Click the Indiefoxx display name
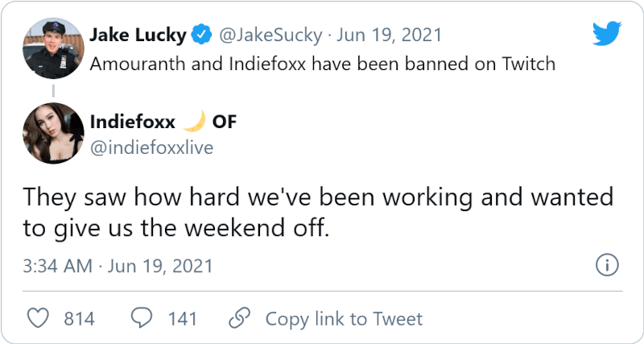644x344 pixels. pos(132,122)
